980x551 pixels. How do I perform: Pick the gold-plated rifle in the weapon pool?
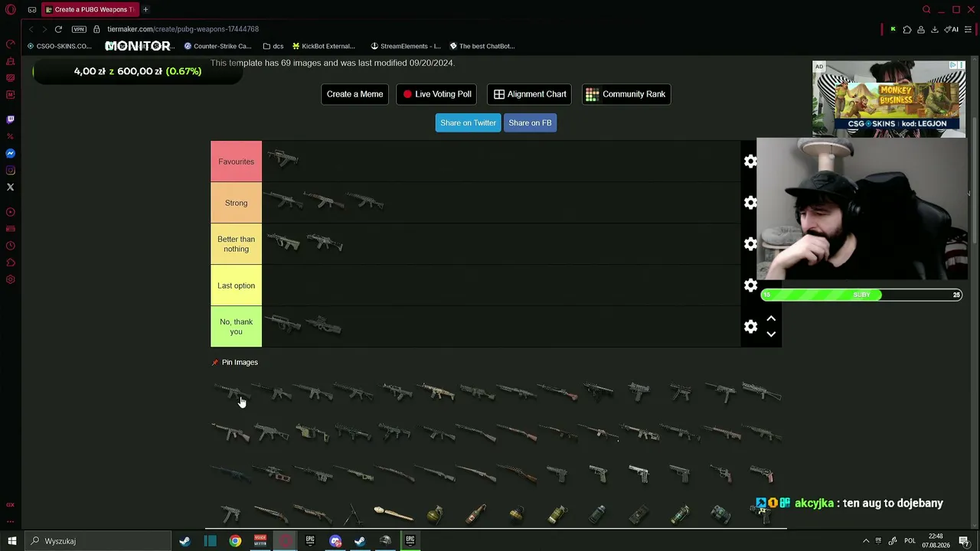pos(437,393)
